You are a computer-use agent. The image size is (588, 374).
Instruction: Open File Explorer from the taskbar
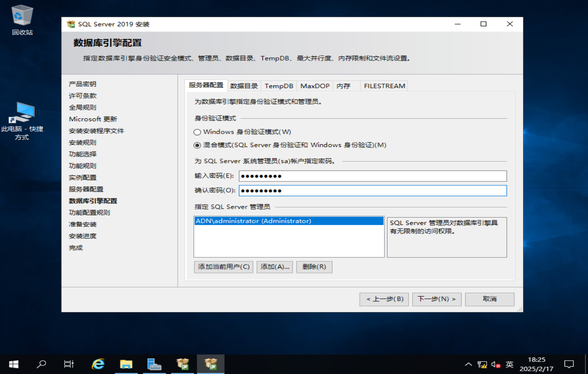pyautogui.click(x=126, y=364)
